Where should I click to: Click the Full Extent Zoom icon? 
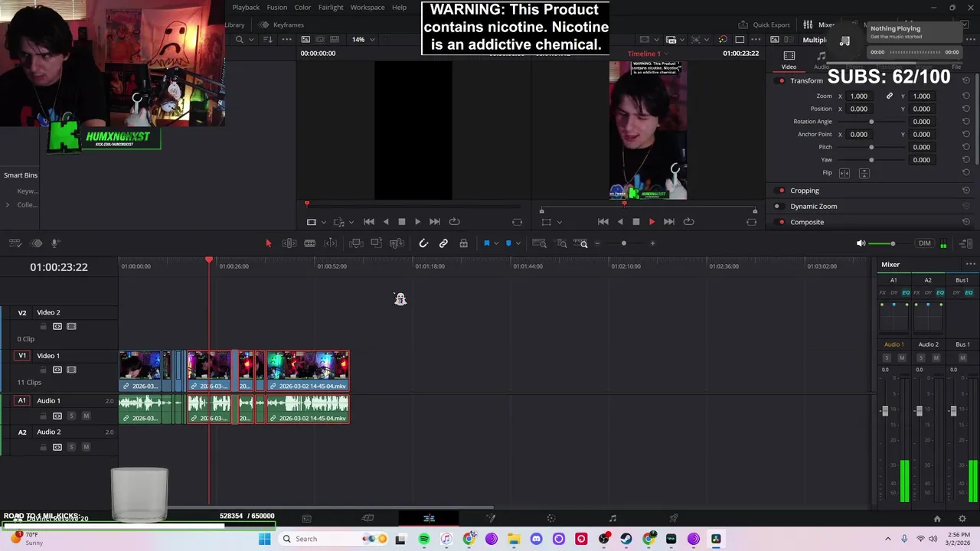pyautogui.click(x=539, y=243)
